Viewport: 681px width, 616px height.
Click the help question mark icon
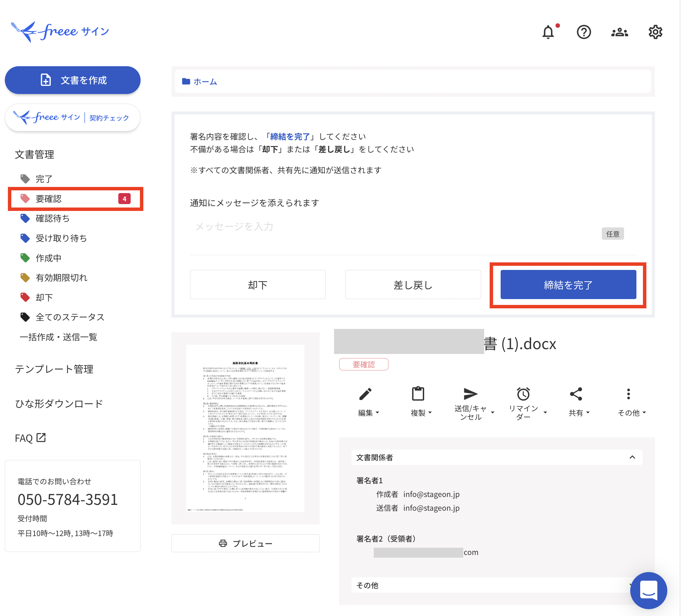(584, 32)
